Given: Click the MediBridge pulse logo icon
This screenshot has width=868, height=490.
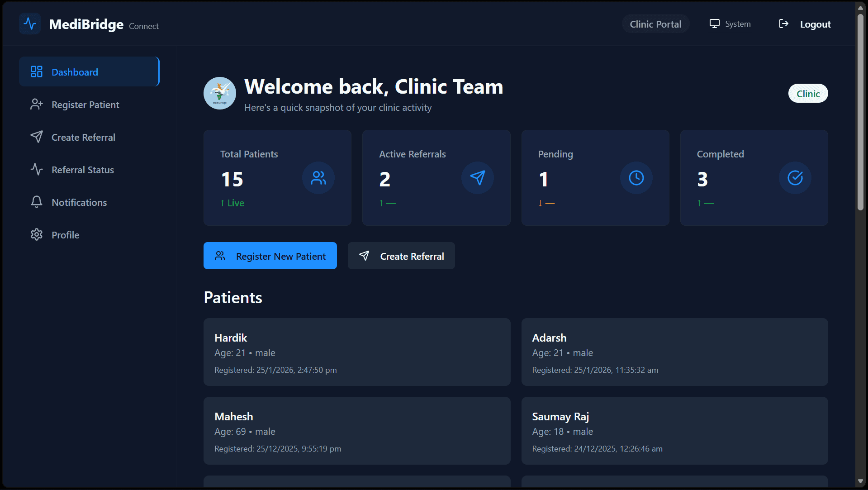Looking at the screenshot, I should coord(30,24).
